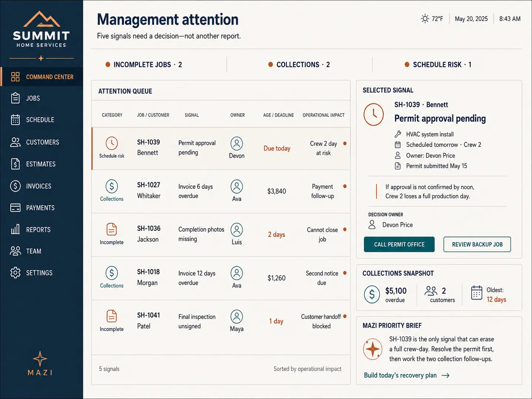
Task: Open Command Center in sidebar
Action: click(x=42, y=77)
